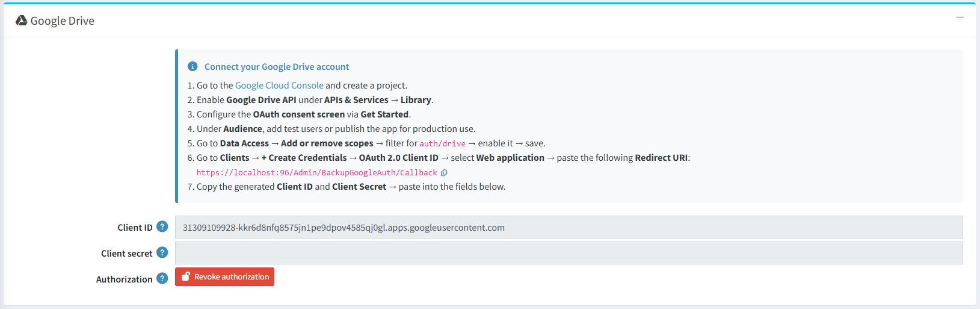Click the info icon beside Connect heading
The height and width of the screenshot is (309, 980).
pyautogui.click(x=193, y=66)
